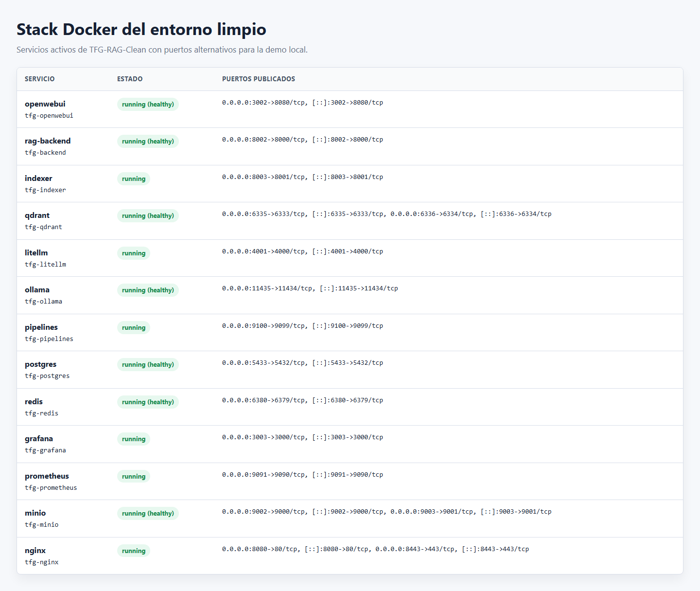Click the tfg-grafana container name
The image size is (700, 591).
[45, 450]
